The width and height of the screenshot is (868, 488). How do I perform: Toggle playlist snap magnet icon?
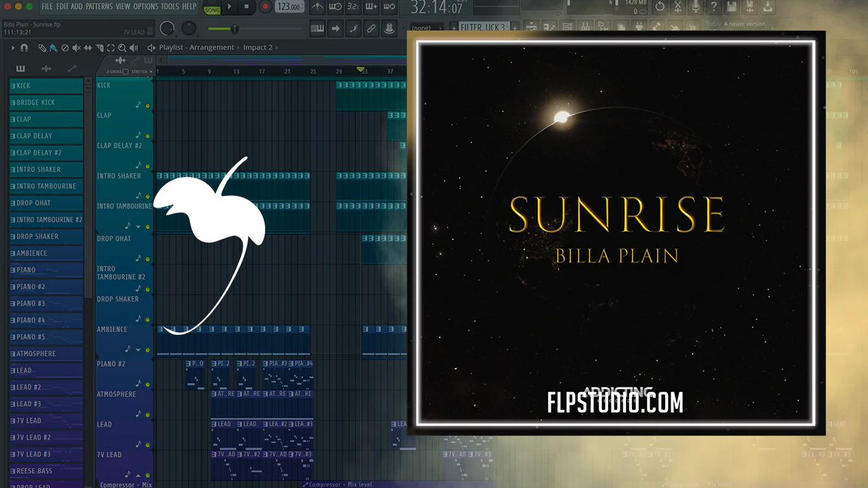[24, 48]
